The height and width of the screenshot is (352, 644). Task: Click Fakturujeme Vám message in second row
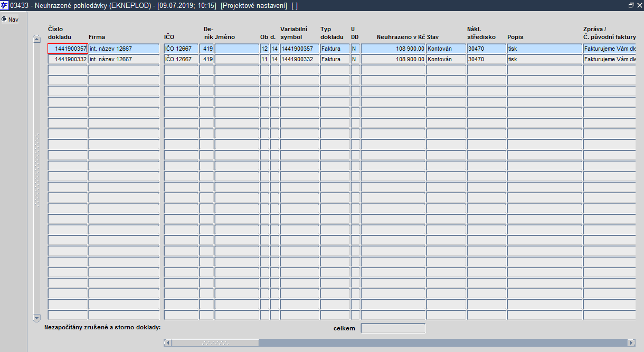tap(609, 59)
